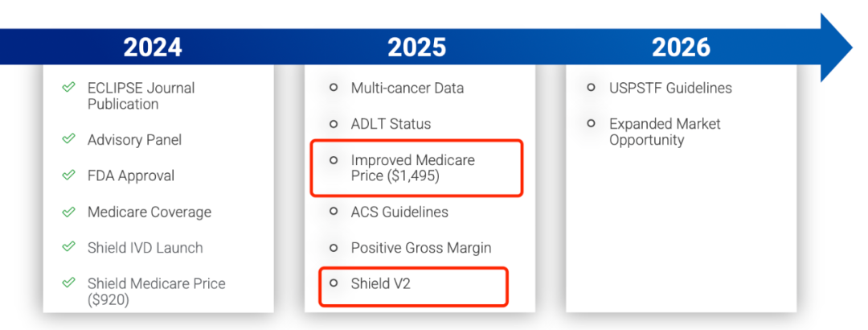Select the ADLT Status bullet circle
The image size is (868, 330).
334,123
